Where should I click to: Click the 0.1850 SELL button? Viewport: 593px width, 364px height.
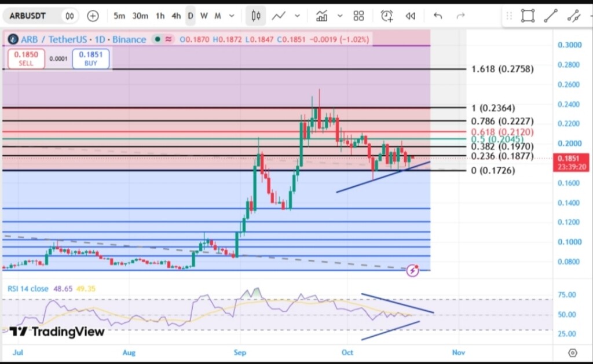click(x=26, y=58)
